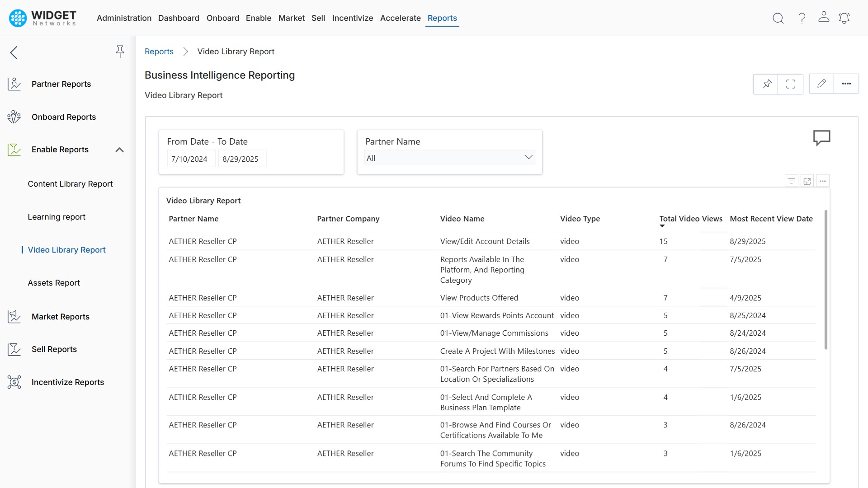This screenshot has height=488, width=868.
Task: Go to the Incentivize menu tab
Action: tap(352, 18)
